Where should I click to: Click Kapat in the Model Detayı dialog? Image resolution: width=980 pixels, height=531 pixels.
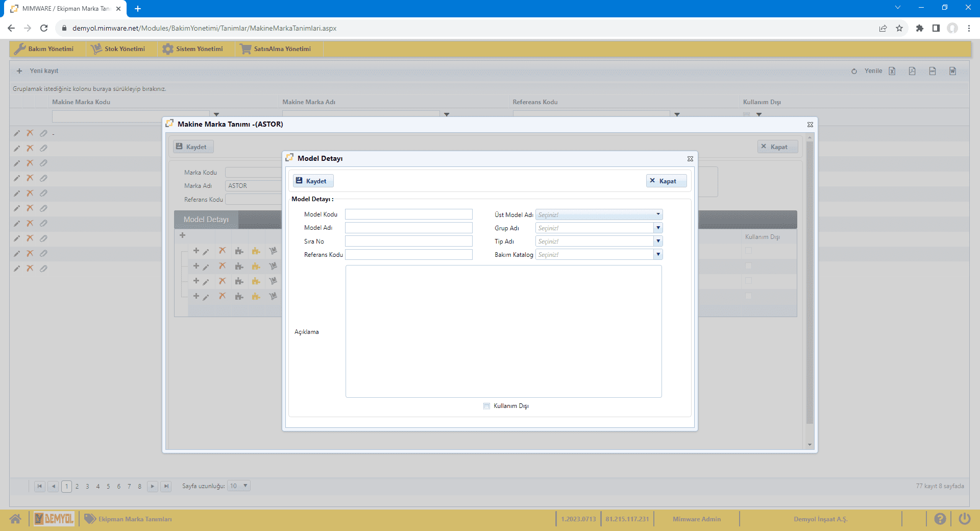pyautogui.click(x=666, y=181)
